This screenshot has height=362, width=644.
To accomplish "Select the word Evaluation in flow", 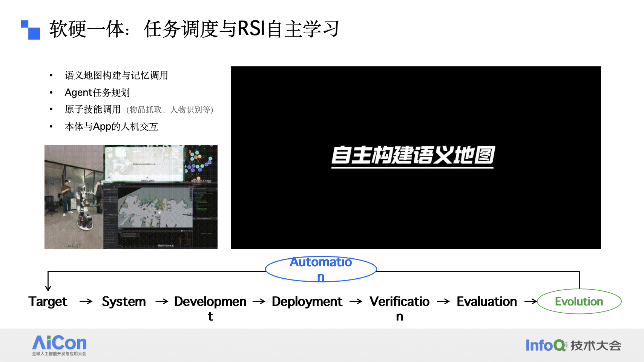I will pos(487,302).
